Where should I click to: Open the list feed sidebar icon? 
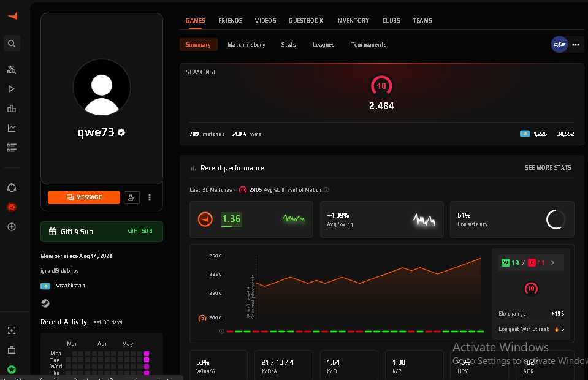click(x=12, y=148)
